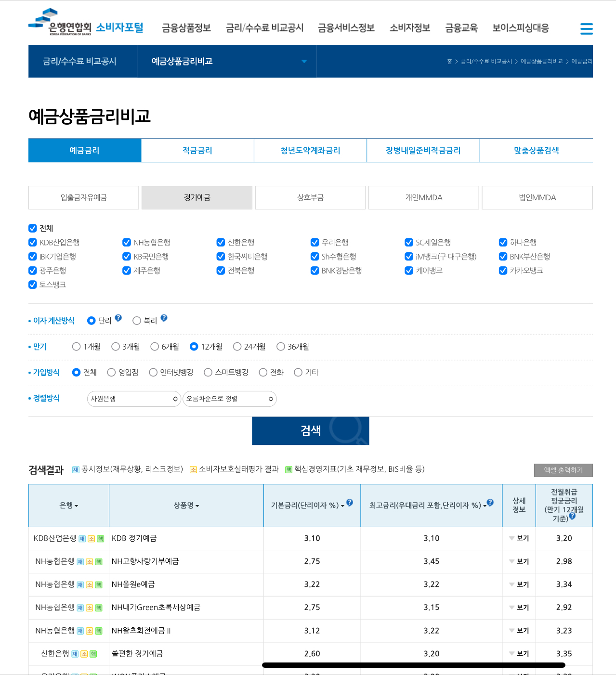Image resolution: width=616 pixels, height=675 pixels.
Task: Sort by 상품명 column header
Action: point(186,506)
